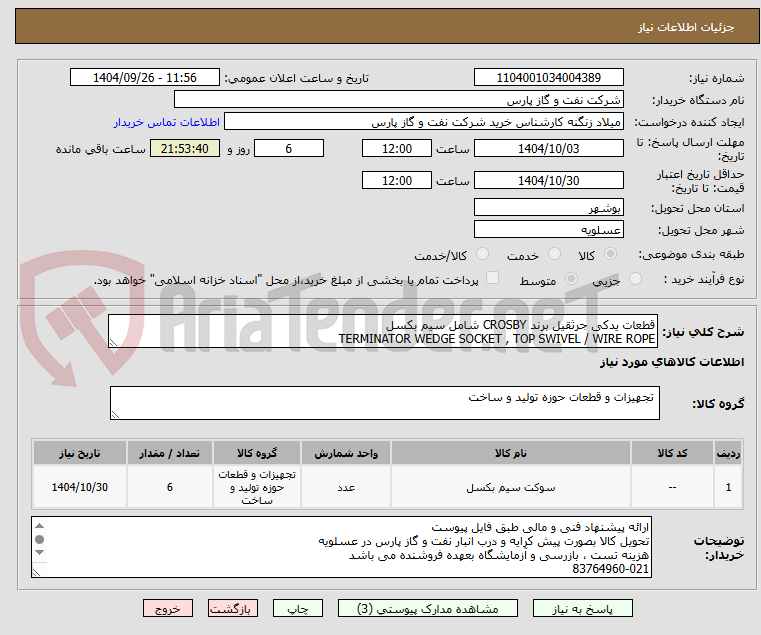Click the phone number 83764960-021
Viewport: 761px width, 635px height.
click(611, 568)
